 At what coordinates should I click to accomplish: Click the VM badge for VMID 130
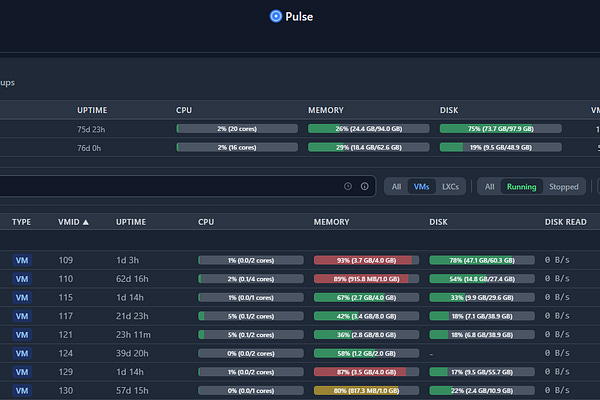pyautogui.click(x=22, y=391)
